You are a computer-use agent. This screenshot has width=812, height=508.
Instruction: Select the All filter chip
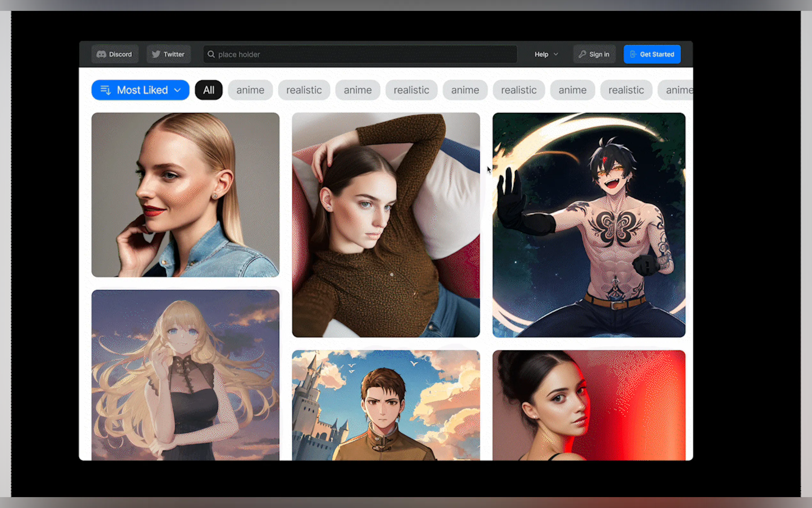208,90
